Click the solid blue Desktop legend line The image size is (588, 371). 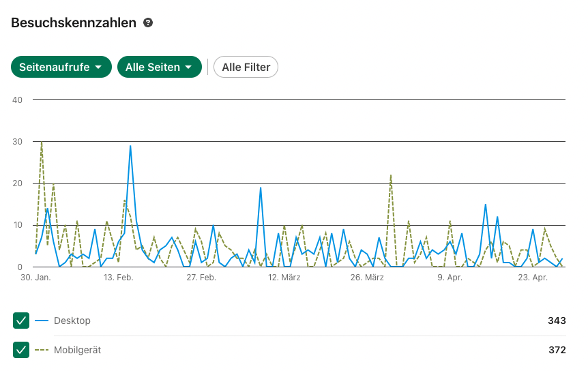[42, 321]
